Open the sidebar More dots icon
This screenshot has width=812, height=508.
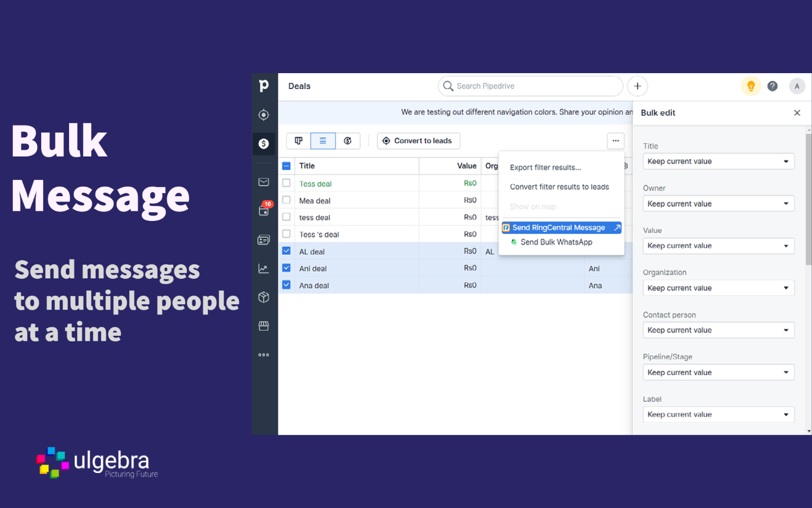263,355
